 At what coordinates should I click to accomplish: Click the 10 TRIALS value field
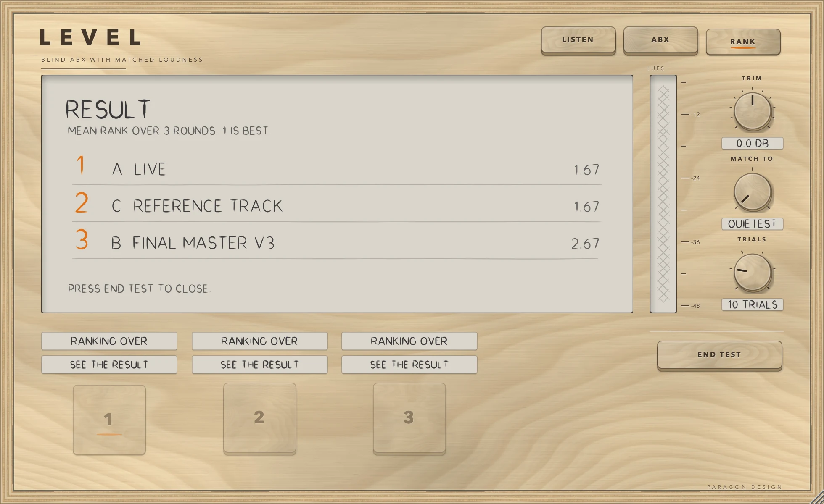coord(752,304)
